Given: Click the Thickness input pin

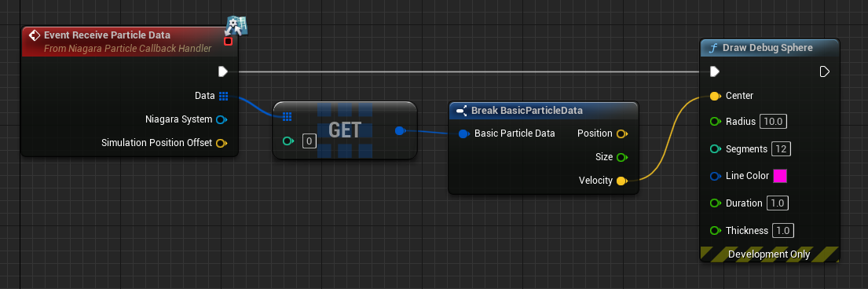Looking at the screenshot, I should 715,230.
